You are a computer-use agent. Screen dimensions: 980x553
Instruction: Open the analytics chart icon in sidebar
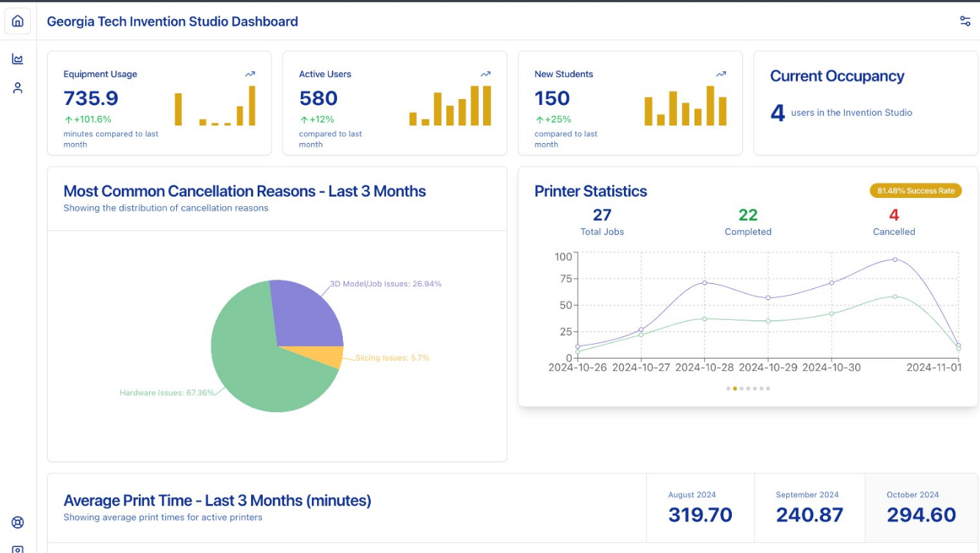[18, 59]
